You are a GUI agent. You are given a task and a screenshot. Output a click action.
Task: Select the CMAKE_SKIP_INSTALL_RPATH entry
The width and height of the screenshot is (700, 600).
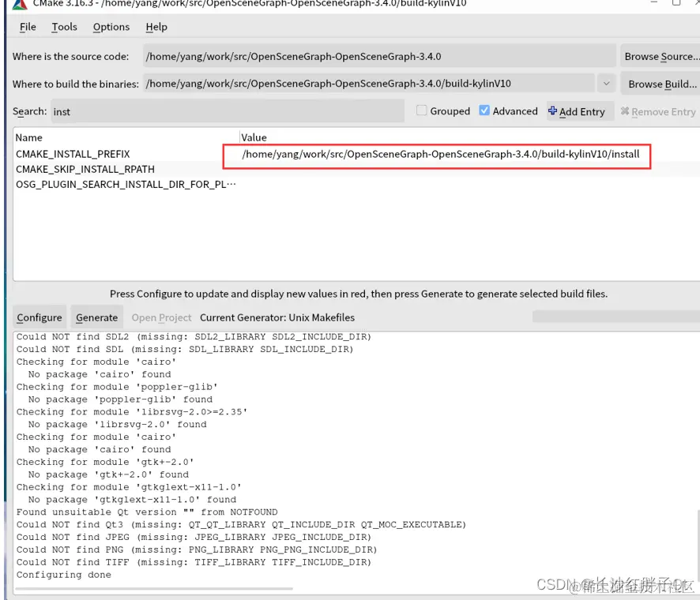pos(85,169)
